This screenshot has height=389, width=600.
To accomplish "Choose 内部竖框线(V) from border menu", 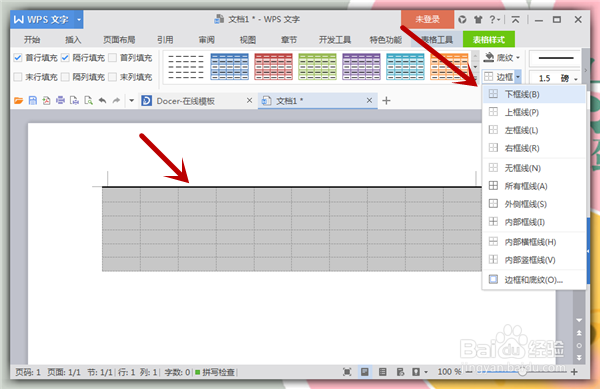I will tap(534, 260).
